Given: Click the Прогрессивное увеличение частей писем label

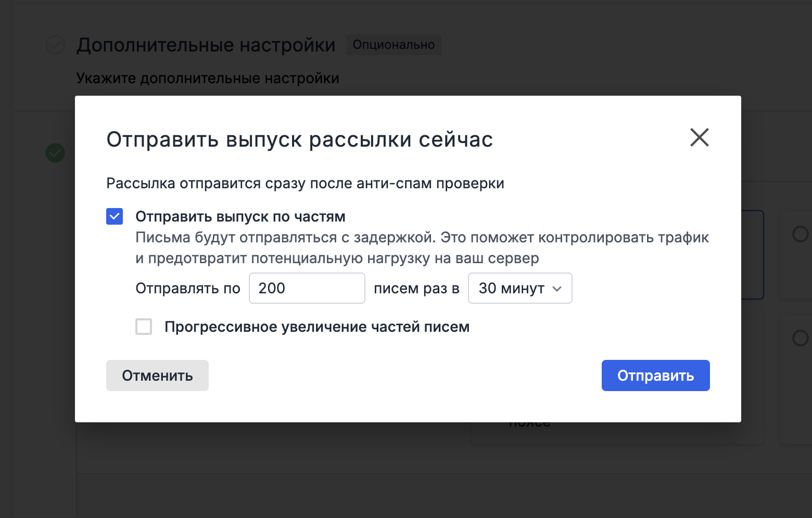Looking at the screenshot, I should [x=316, y=327].
